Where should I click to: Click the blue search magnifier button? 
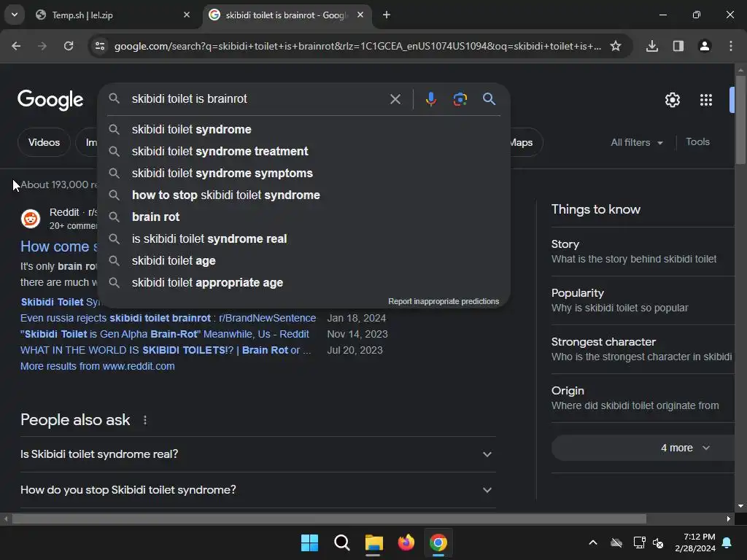(489, 99)
